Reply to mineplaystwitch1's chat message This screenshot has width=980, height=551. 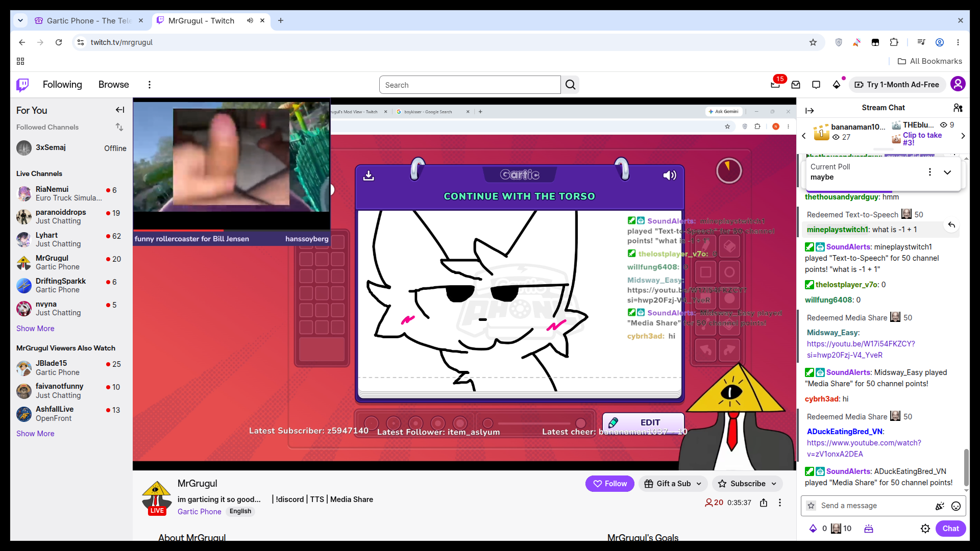pyautogui.click(x=951, y=225)
